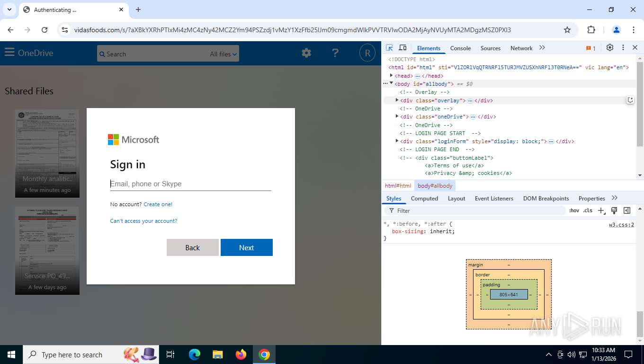This screenshot has height=364, width=644.
Task: Open the Layout tab
Action: click(456, 198)
